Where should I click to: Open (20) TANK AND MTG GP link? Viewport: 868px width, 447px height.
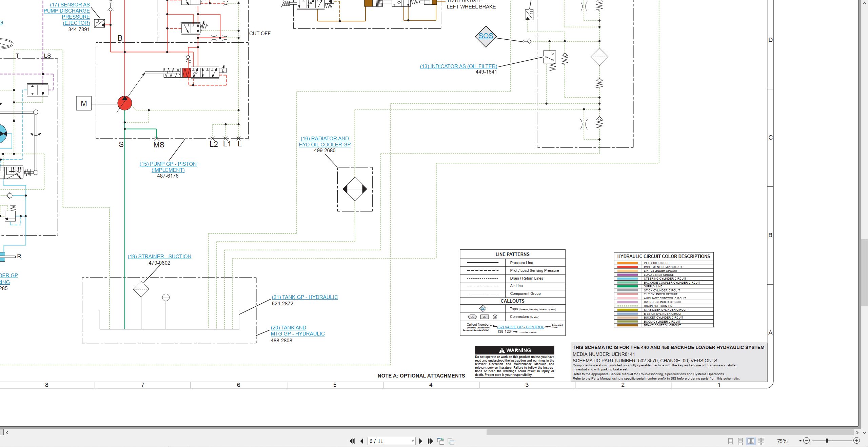(x=297, y=331)
